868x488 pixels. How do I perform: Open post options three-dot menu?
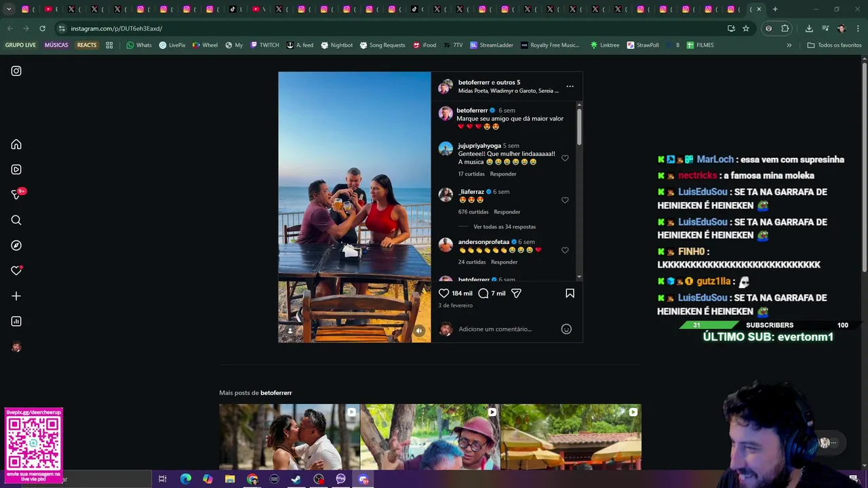click(570, 86)
